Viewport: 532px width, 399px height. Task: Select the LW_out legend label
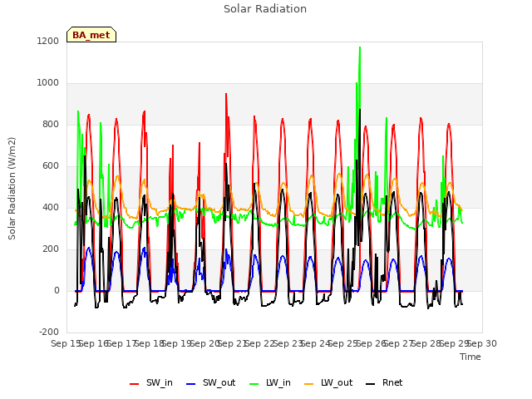[337, 382]
